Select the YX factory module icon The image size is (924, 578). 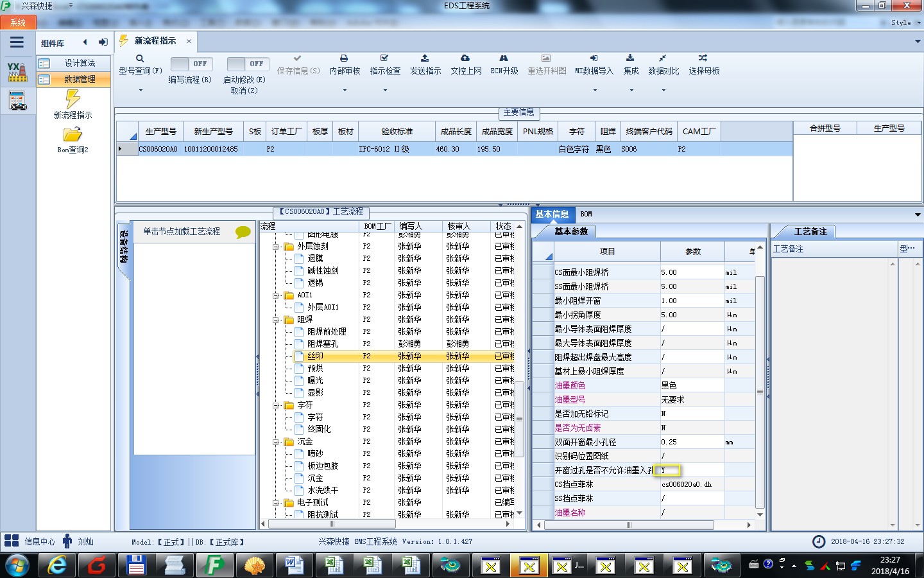17,72
